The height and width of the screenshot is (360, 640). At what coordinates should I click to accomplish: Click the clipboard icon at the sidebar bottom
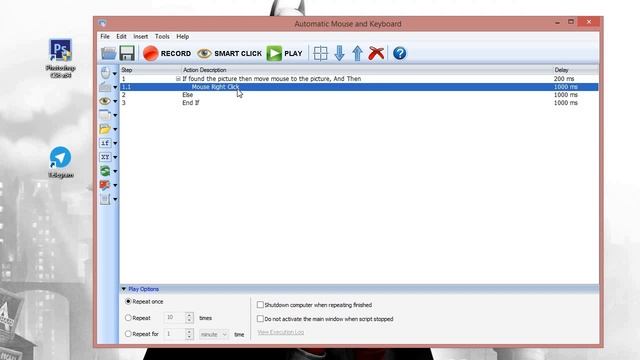tap(105, 199)
